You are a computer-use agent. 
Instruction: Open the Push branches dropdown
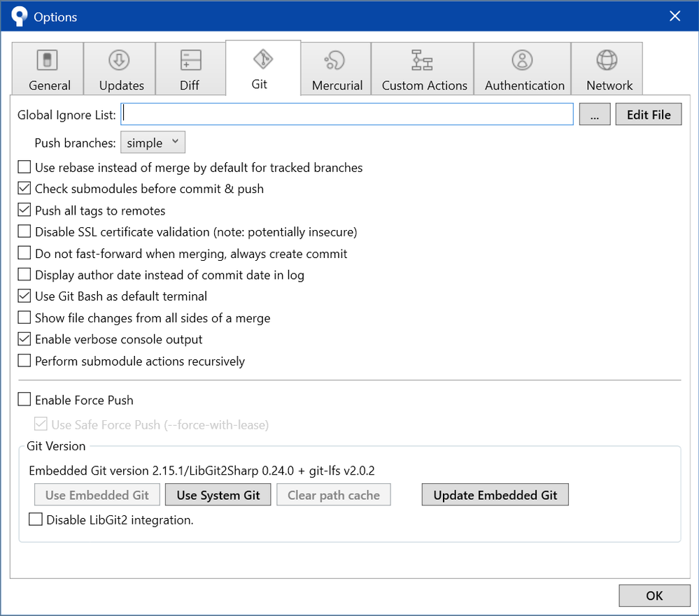[x=153, y=142]
